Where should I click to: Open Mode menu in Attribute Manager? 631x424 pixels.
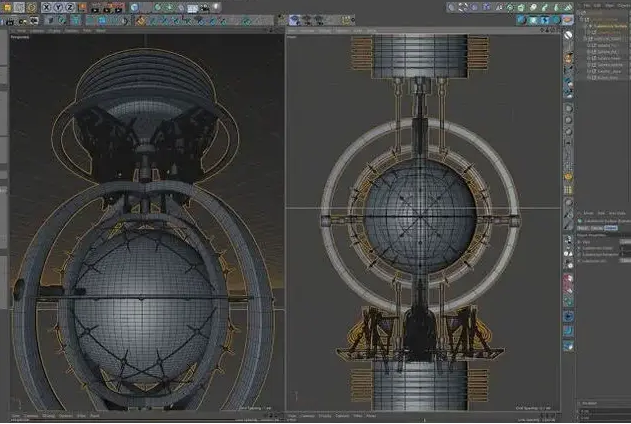coord(588,213)
